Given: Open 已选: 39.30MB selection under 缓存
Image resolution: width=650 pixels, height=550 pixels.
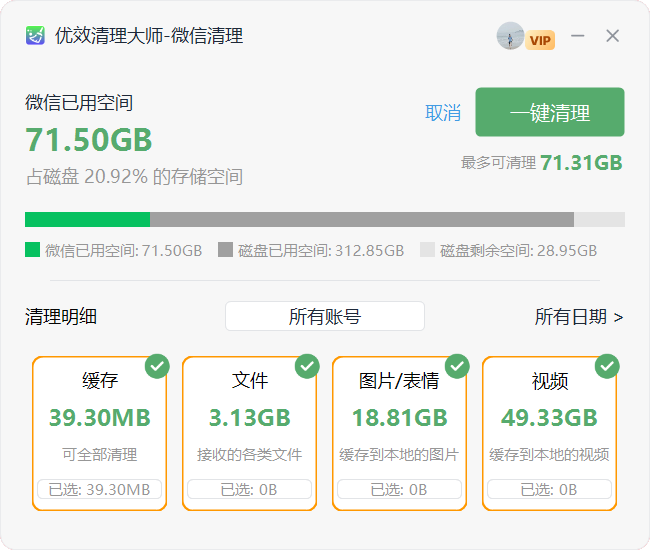Looking at the screenshot, I should coord(99,489).
